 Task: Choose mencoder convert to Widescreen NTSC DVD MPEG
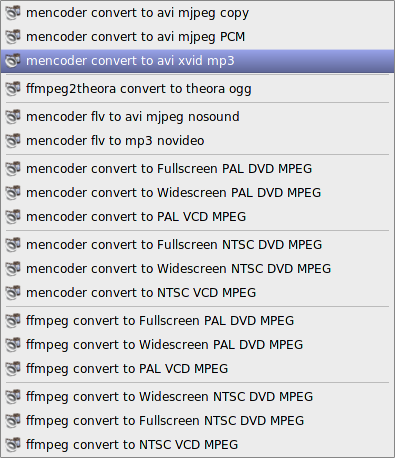tap(197, 269)
